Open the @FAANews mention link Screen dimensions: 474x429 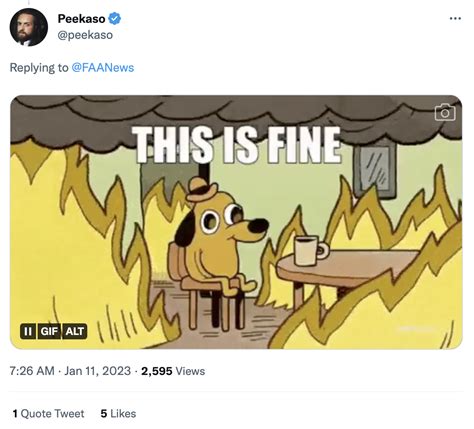103,68
